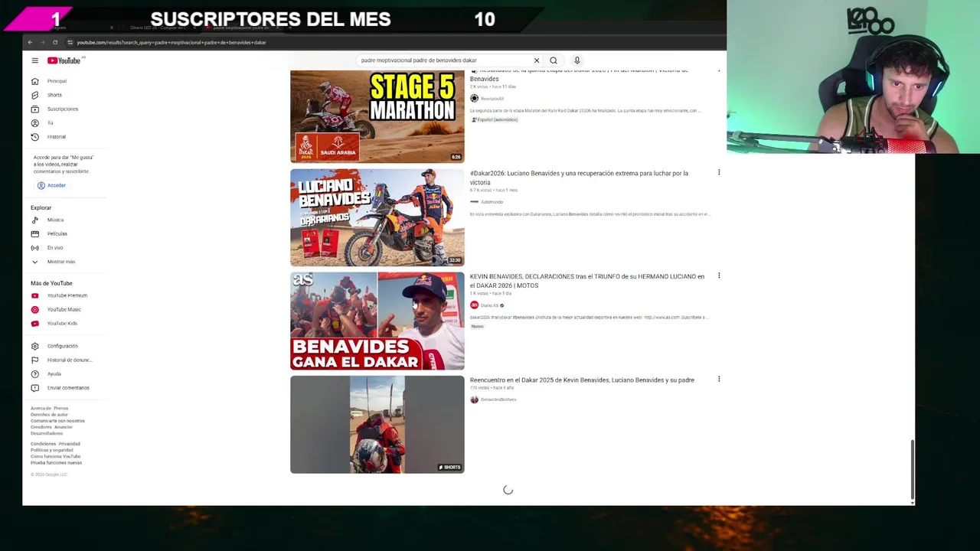
Task: Click the Acceder sign-in button
Action: (52, 185)
